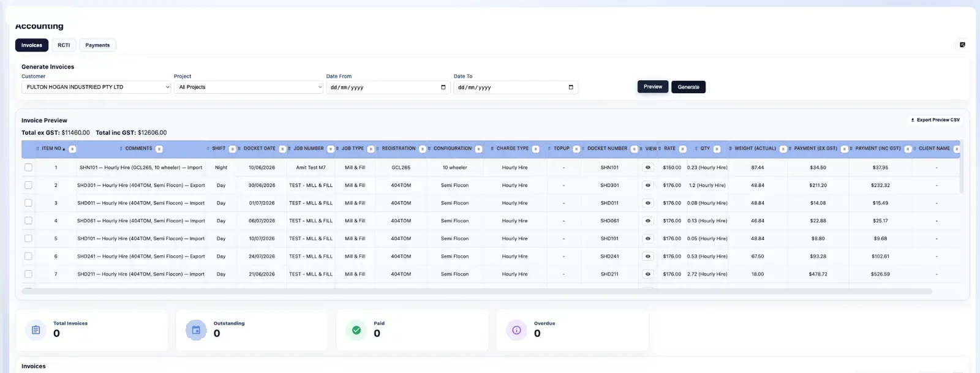Sort by the Item No column header
The image size is (980, 373).
[x=51, y=149]
